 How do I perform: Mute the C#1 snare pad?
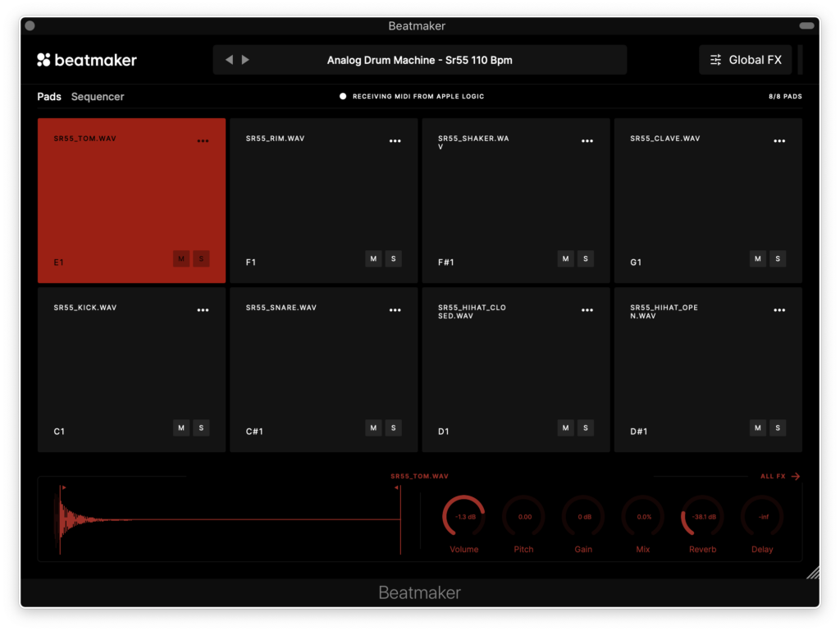373,428
